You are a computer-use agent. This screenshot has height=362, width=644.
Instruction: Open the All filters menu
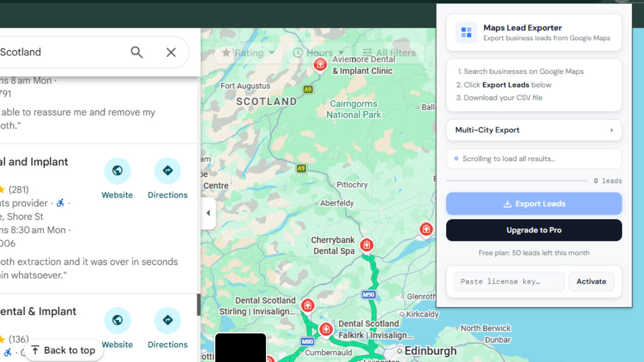click(389, 53)
